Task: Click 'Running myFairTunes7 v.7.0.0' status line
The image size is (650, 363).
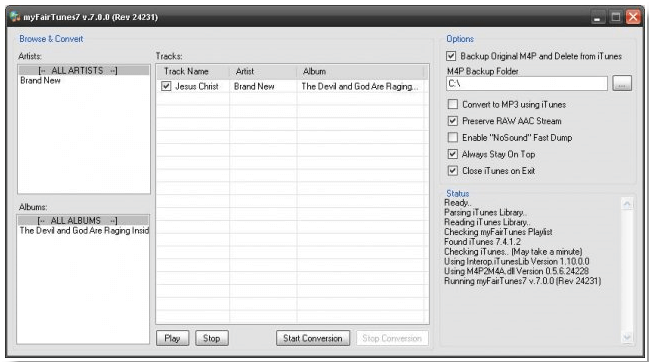Action: [522, 281]
